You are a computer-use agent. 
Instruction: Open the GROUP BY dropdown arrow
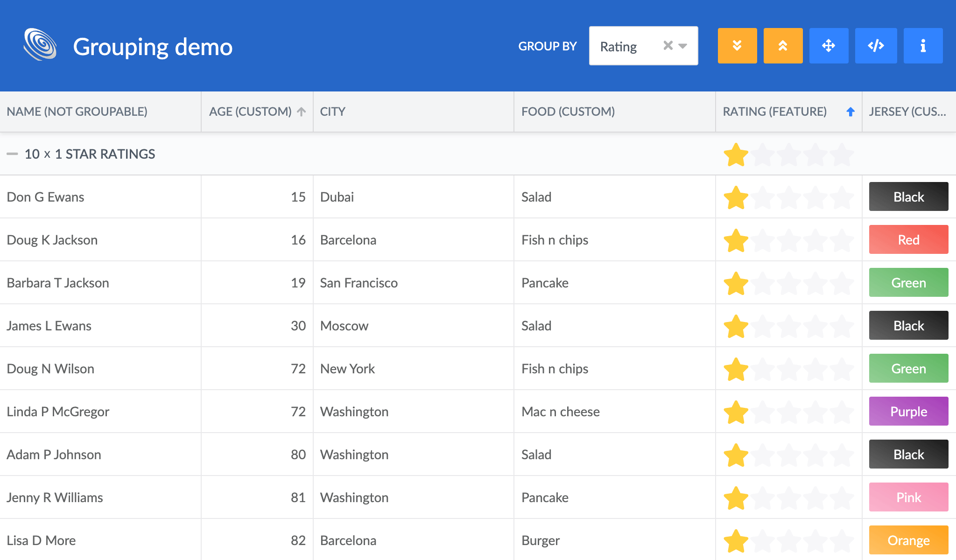click(x=683, y=46)
